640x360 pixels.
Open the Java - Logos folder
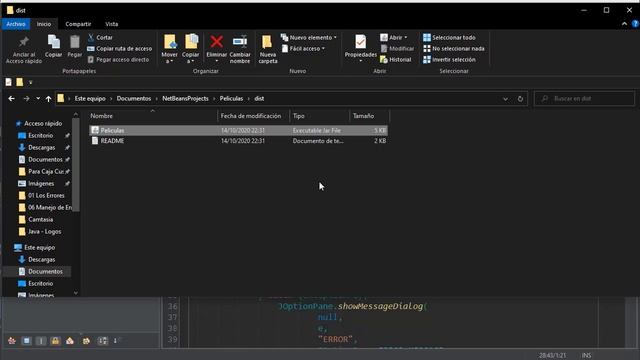(x=44, y=231)
